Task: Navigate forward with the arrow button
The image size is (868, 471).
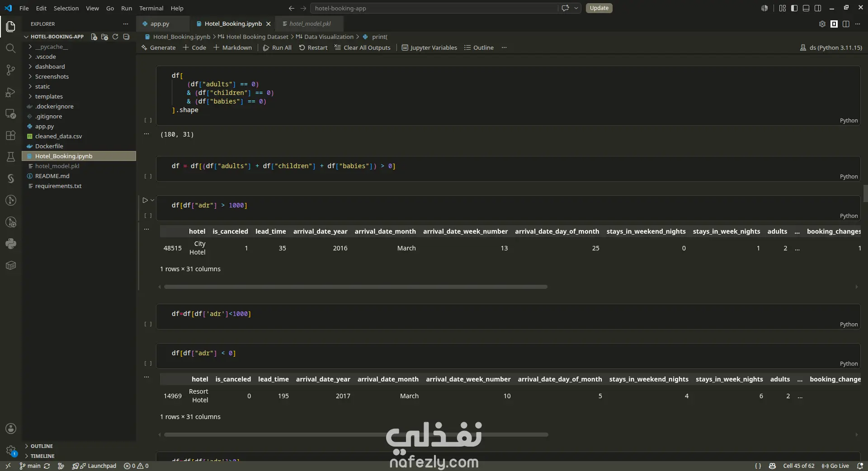Action: tap(303, 8)
